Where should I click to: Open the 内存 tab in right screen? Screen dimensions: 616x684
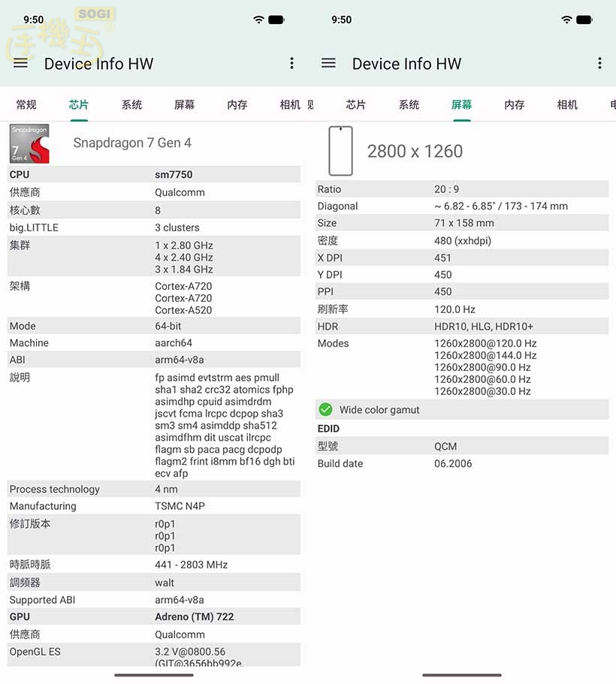pos(515,104)
